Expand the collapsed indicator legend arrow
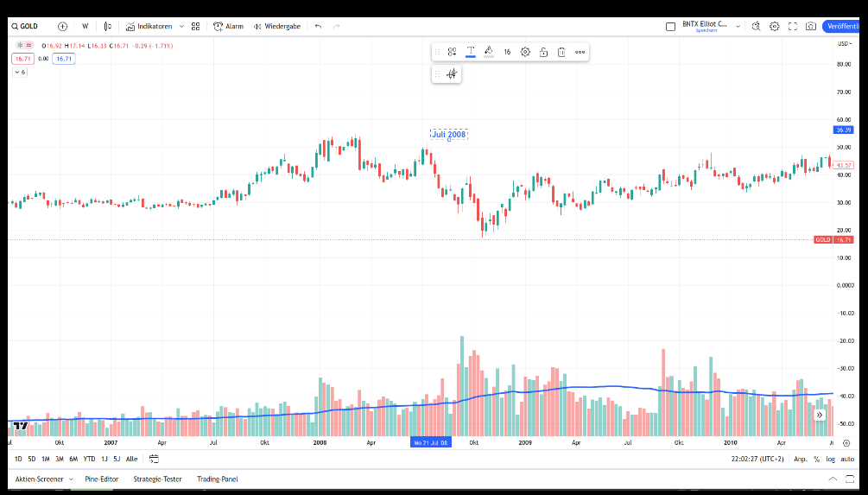Screen dimensions: 868x495 point(20,72)
